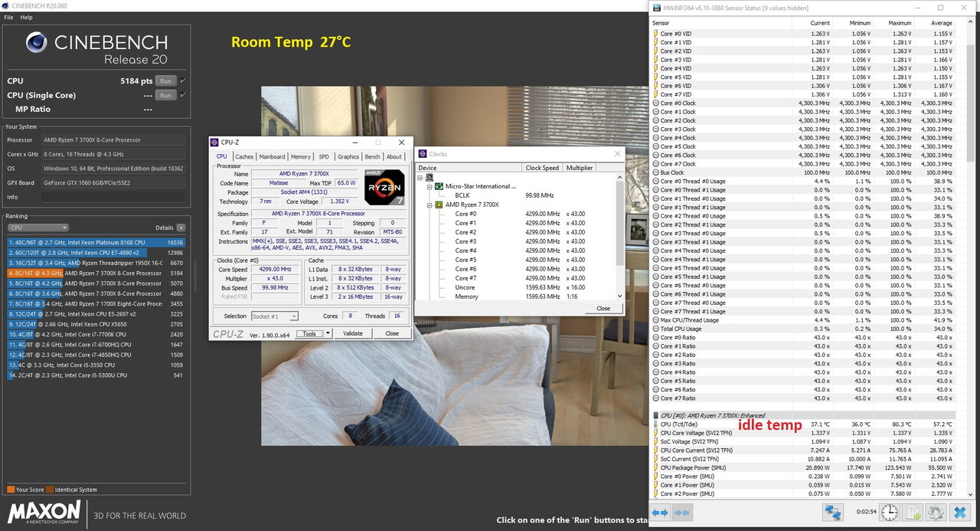Start HWiNFO logging with the document-plus icon
This screenshot has width=980, height=531.
(x=913, y=513)
